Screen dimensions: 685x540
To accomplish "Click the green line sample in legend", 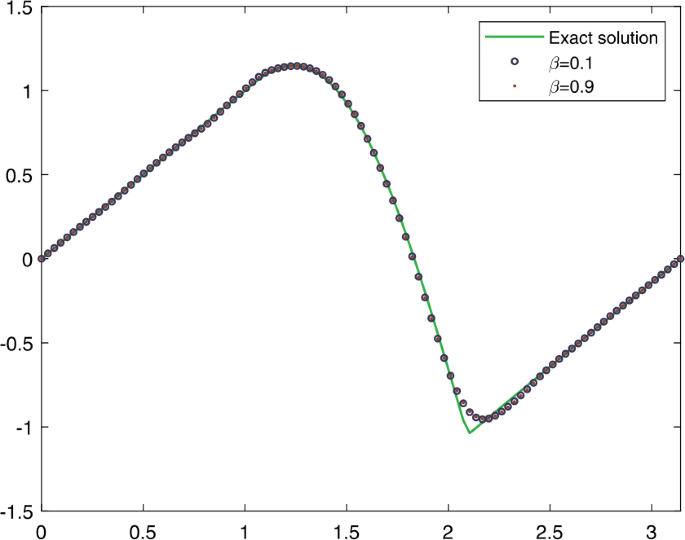I will coord(514,37).
